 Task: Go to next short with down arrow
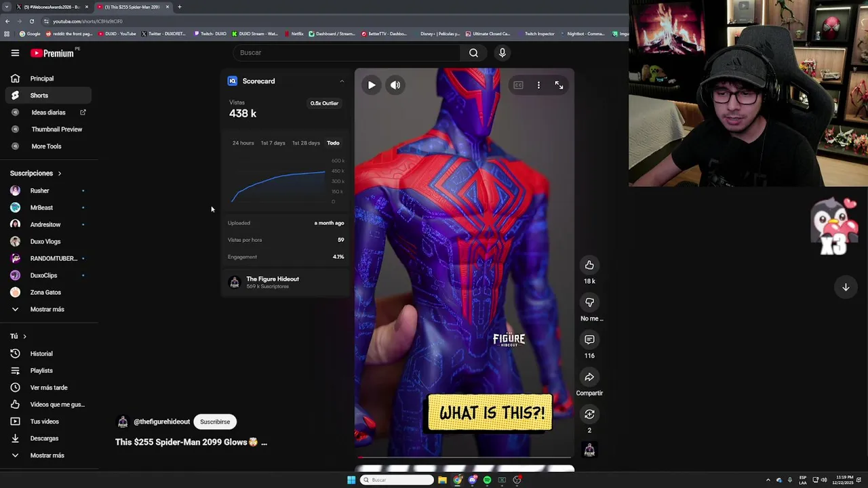click(846, 287)
